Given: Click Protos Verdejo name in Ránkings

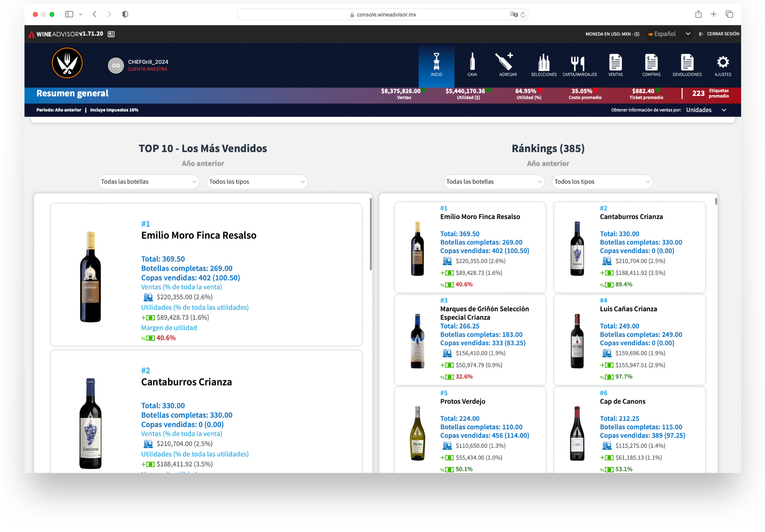Looking at the screenshot, I should pyautogui.click(x=463, y=402).
